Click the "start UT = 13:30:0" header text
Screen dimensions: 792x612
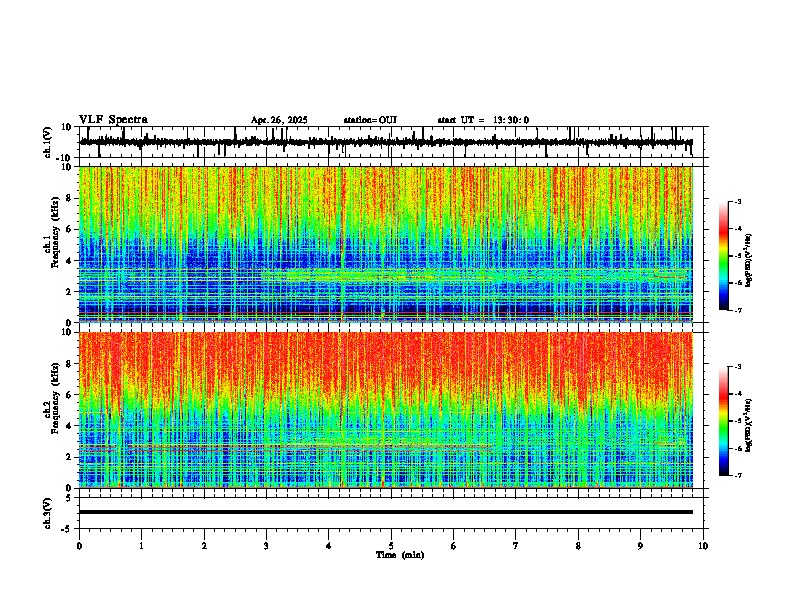[x=483, y=120]
